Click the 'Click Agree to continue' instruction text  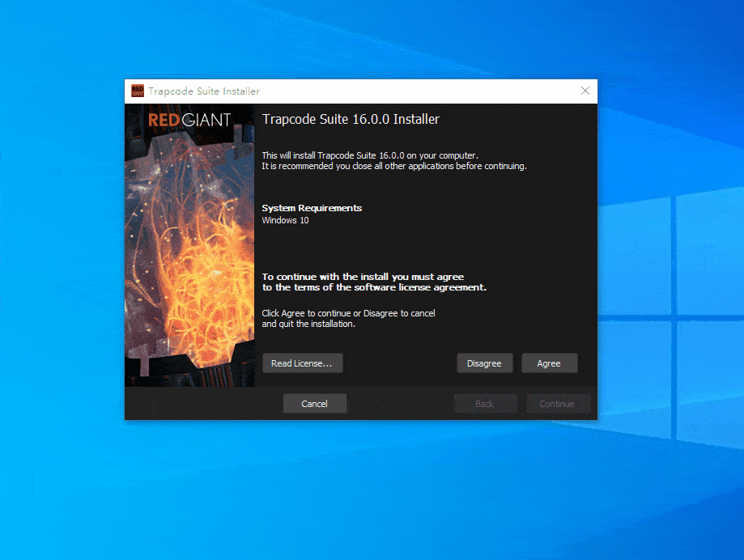348,318
